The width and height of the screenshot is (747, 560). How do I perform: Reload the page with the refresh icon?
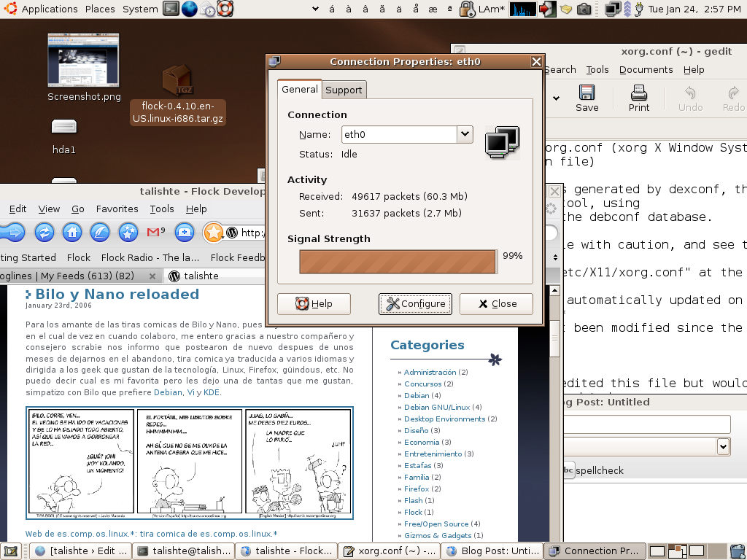[x=44, y=232]
